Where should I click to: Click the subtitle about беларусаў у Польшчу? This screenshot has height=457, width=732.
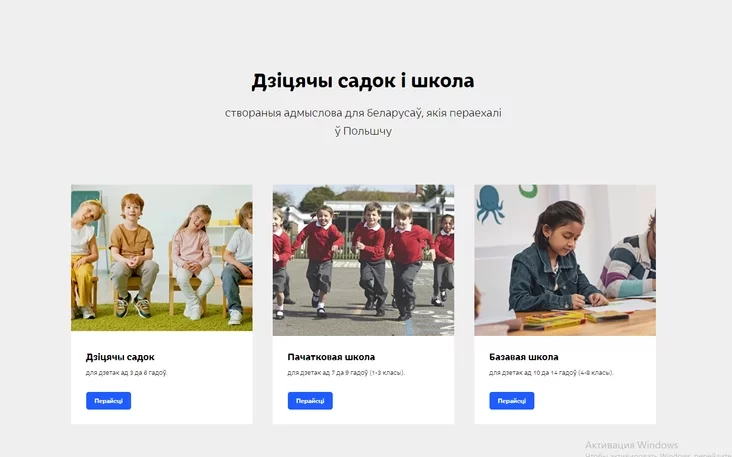tap(363, 122)
